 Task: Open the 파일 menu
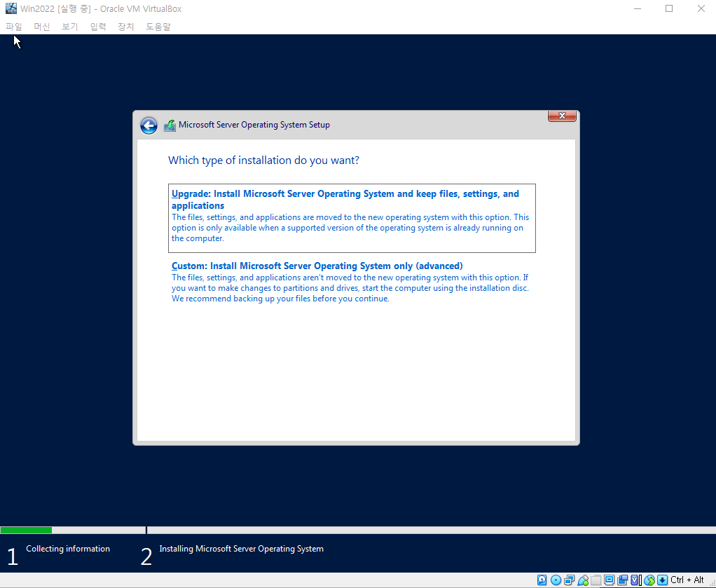(x=14, y=27)
